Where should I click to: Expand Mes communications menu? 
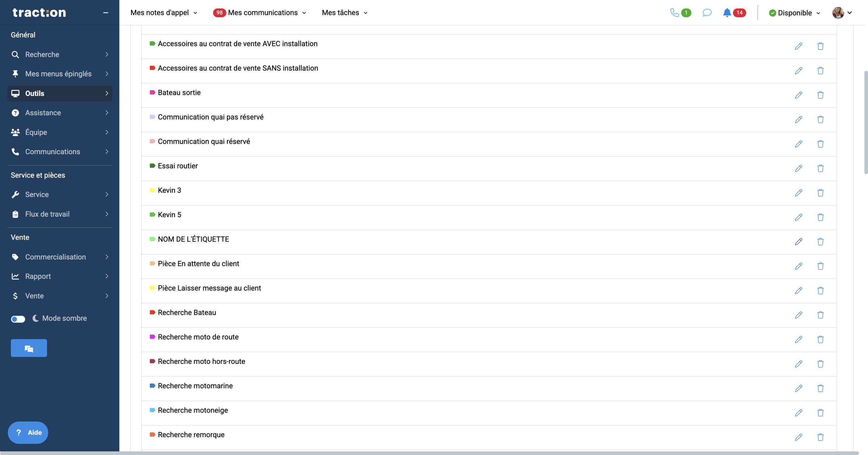click(263, 13)
